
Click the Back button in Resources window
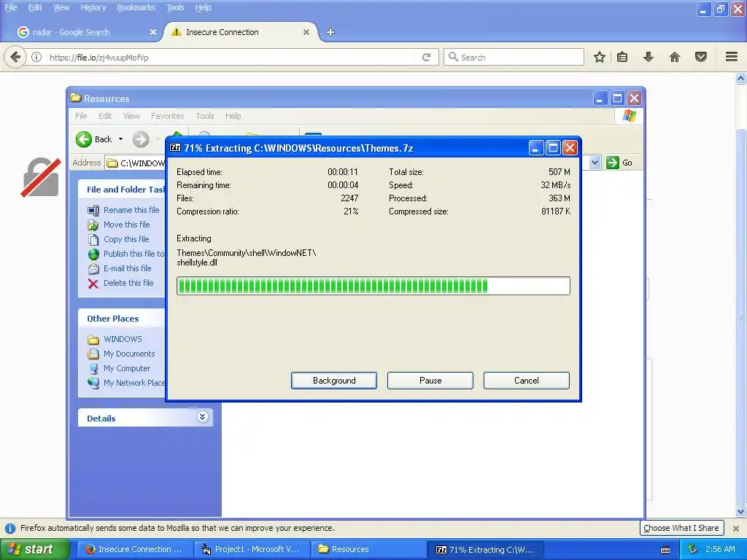(94, 139)
